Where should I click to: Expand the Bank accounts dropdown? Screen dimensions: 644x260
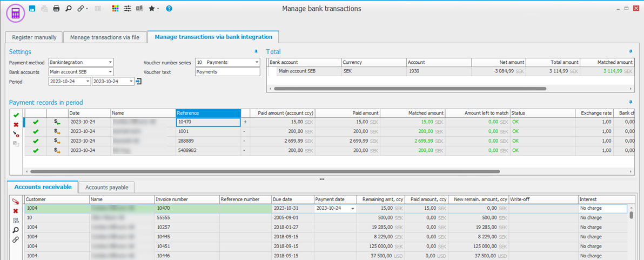coord(110,72)
